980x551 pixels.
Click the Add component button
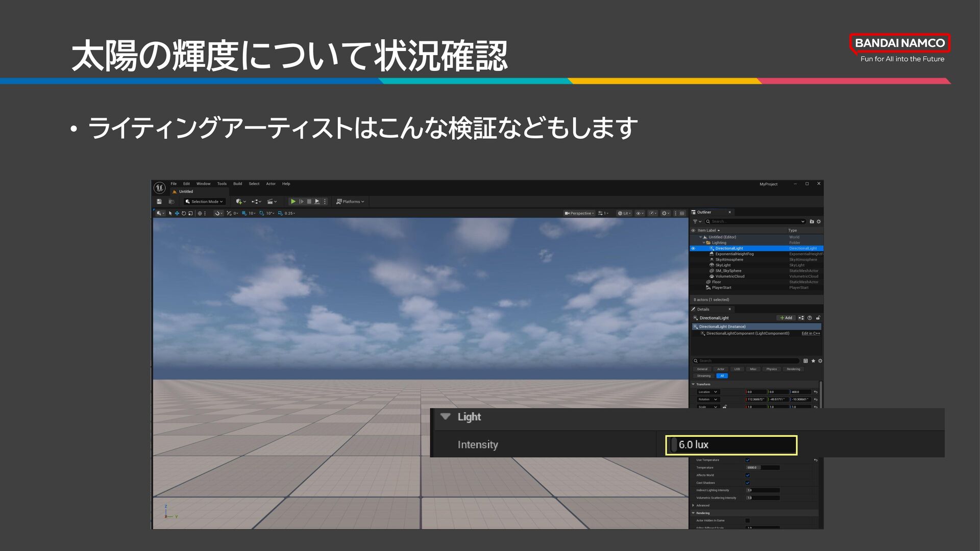786,318
